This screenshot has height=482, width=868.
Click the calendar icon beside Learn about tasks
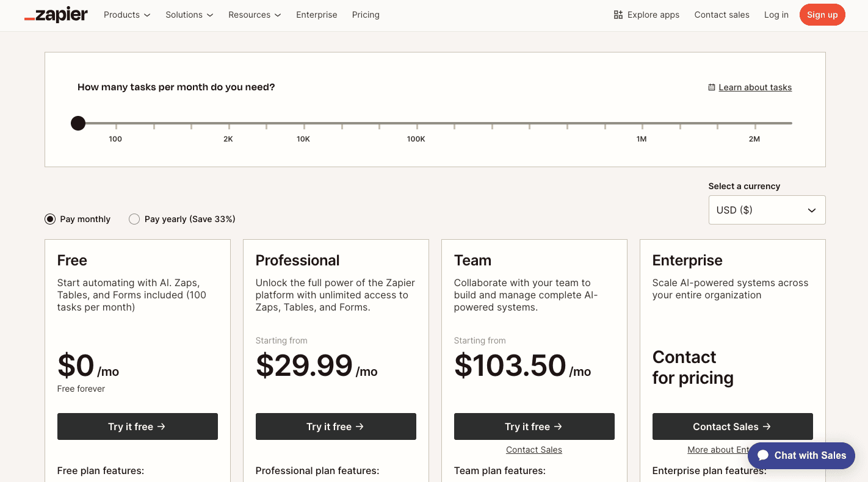(711, 87)
